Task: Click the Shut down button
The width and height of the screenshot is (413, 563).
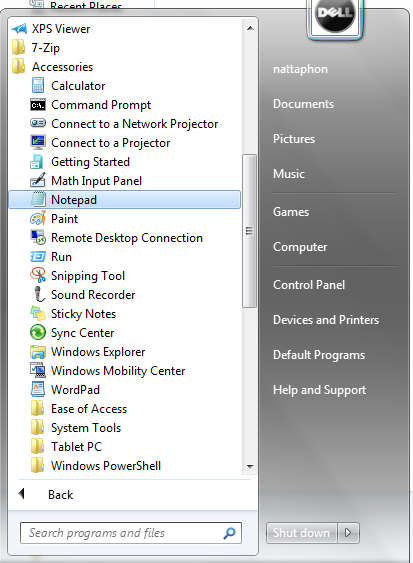Action: click(x=301, y=532)
